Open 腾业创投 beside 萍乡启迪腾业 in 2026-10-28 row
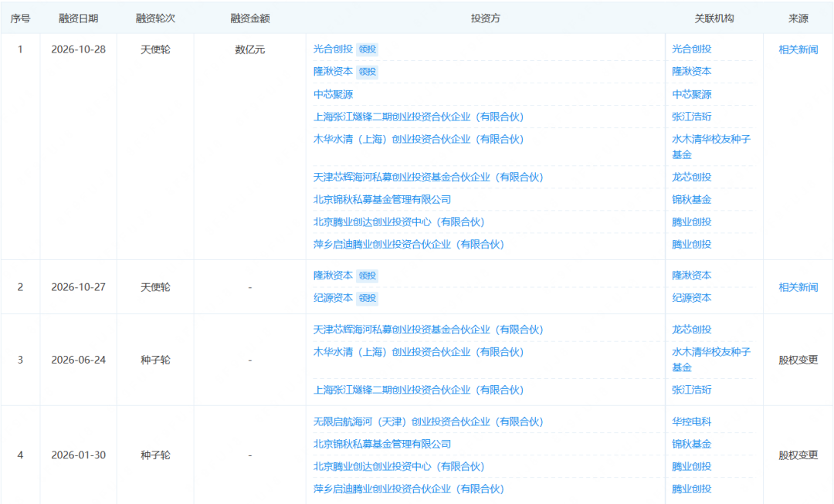 pos(691,245)
